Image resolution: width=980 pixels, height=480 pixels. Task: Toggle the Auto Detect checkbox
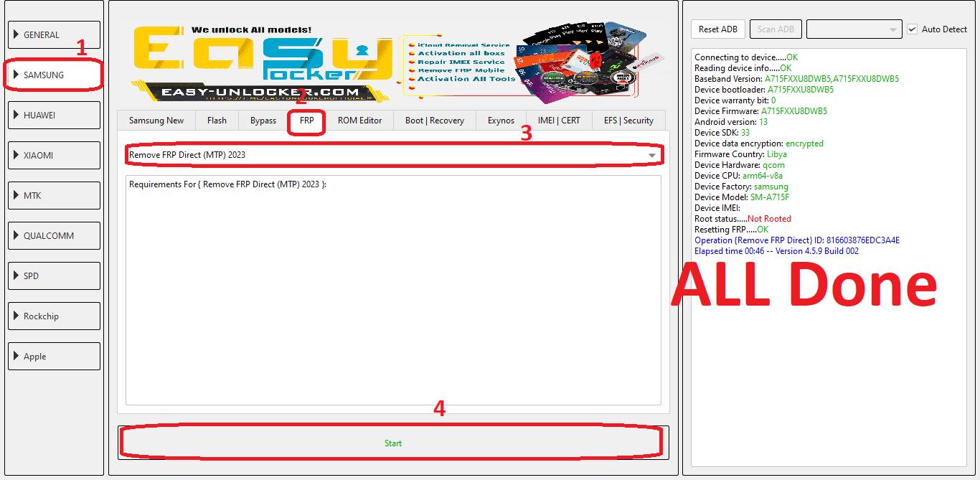tap(913, 29)
